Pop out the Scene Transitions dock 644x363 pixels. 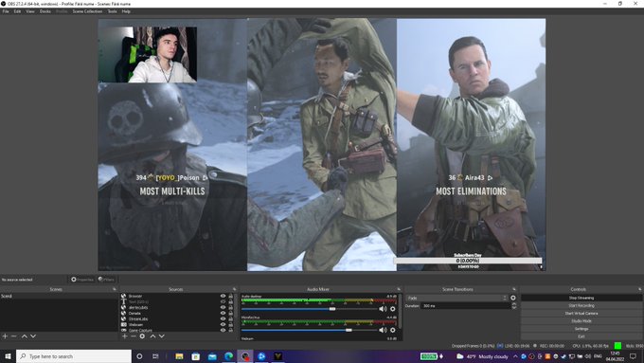click(514, 289)
